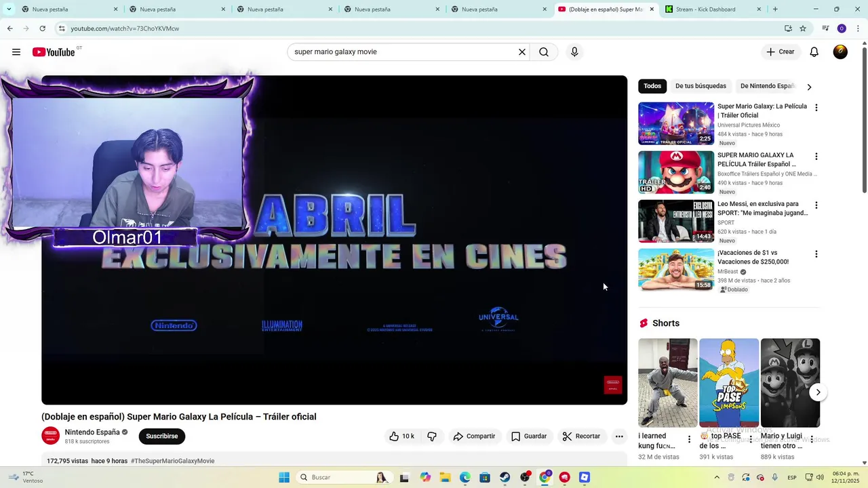868x488 pixels.
Task: Show next filter chips with arrow
Action: (809, 87)
